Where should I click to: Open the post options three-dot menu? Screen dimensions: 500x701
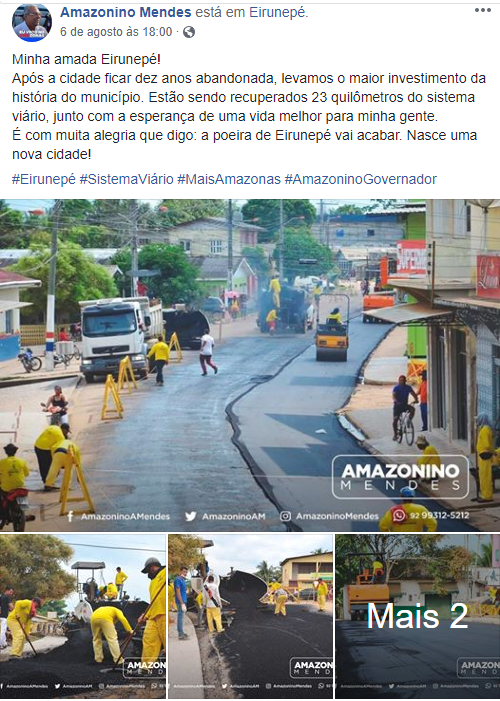pos(483,10)
